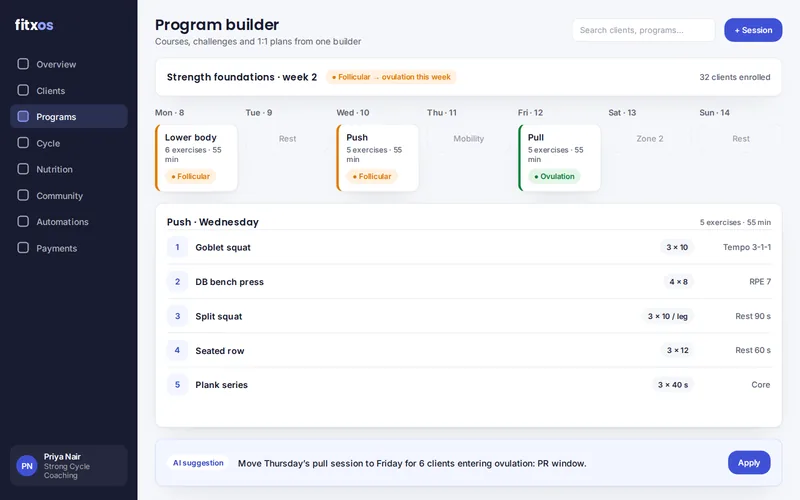Click the Mon · 8 day header

point(169,113)
